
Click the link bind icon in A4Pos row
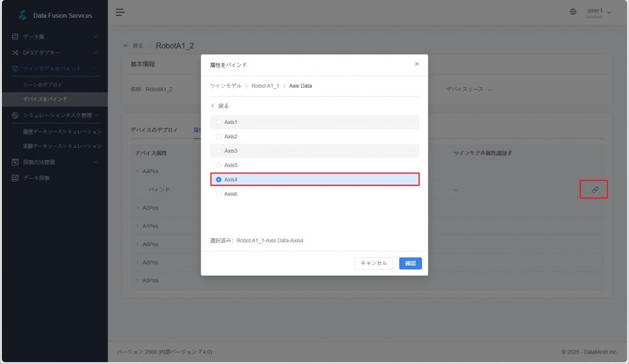595,190
